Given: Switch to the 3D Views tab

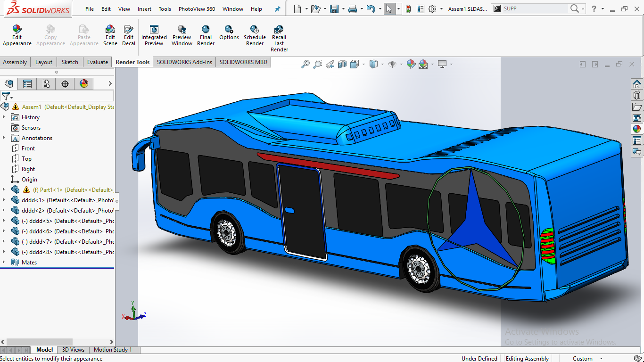Looking at the screenshot, I should 74,350.
